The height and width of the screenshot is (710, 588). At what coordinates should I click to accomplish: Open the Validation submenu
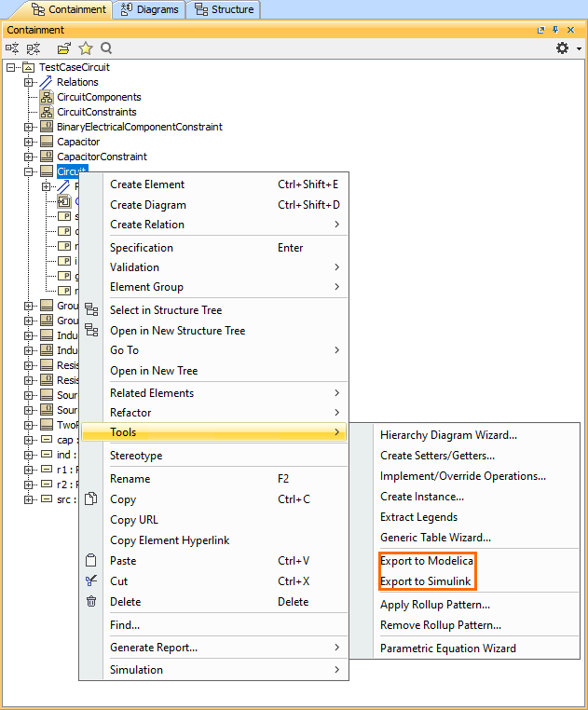coord(213,267)
